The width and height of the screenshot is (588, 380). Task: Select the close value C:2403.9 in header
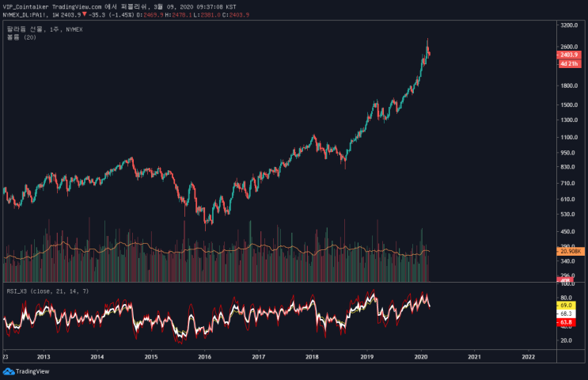(236, 14)
